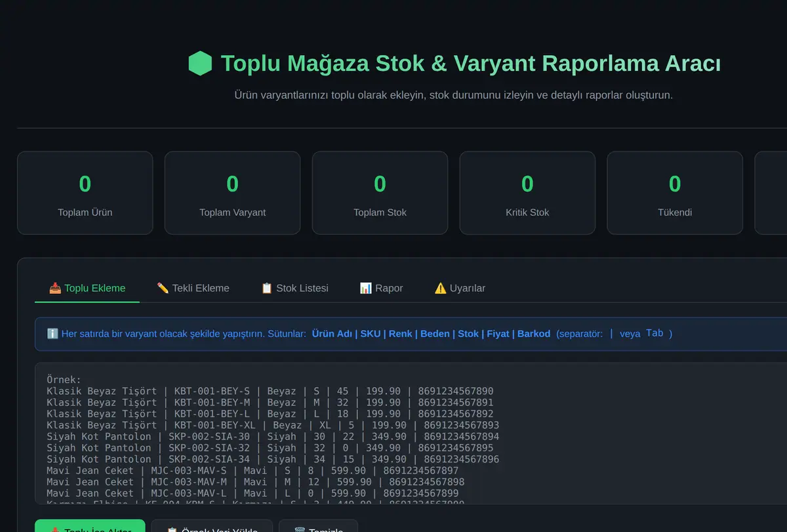Click the Temizle button

(319, 525)
